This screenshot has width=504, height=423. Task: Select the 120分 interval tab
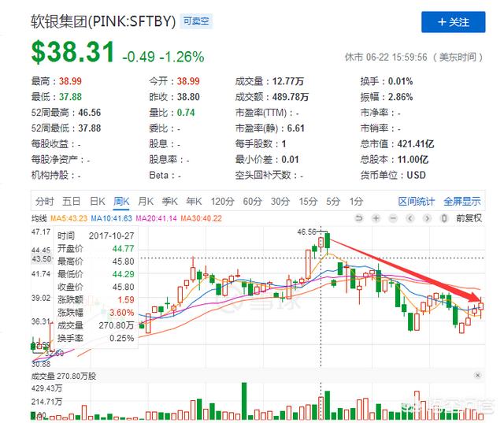222,202
